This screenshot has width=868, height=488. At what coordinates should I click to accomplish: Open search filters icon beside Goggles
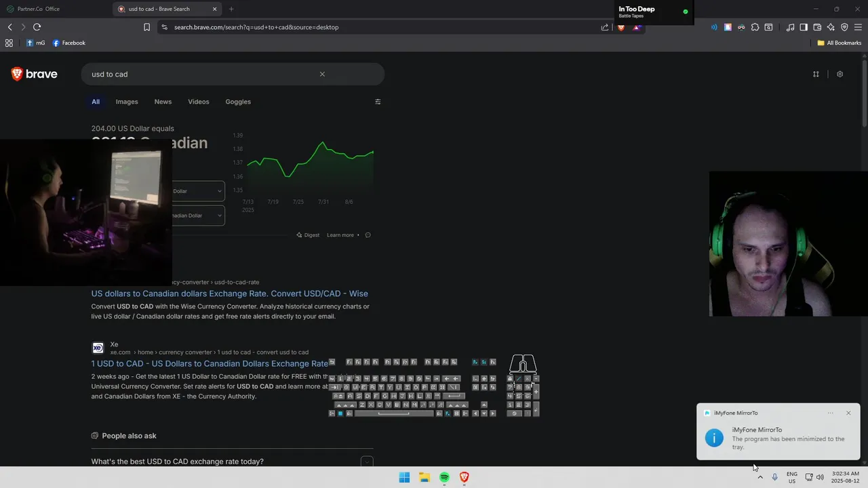coord(378,102)
